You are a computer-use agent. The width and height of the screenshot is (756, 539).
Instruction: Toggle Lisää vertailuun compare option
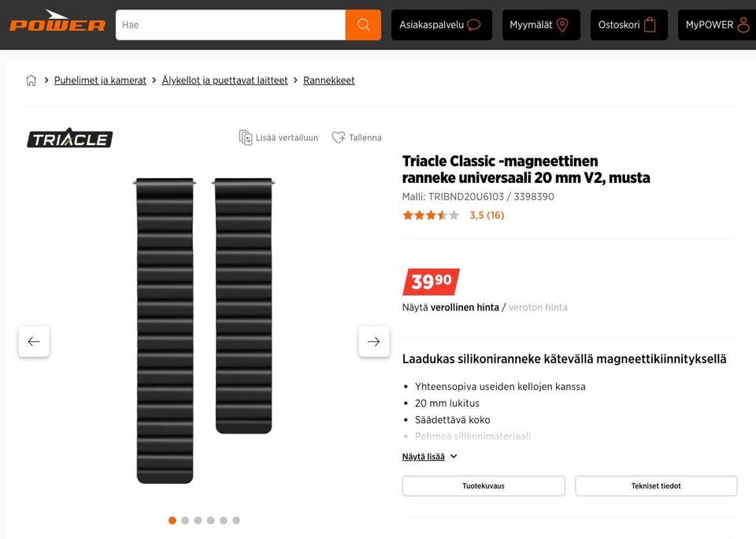pyautogui.click(x=279, y=138)
